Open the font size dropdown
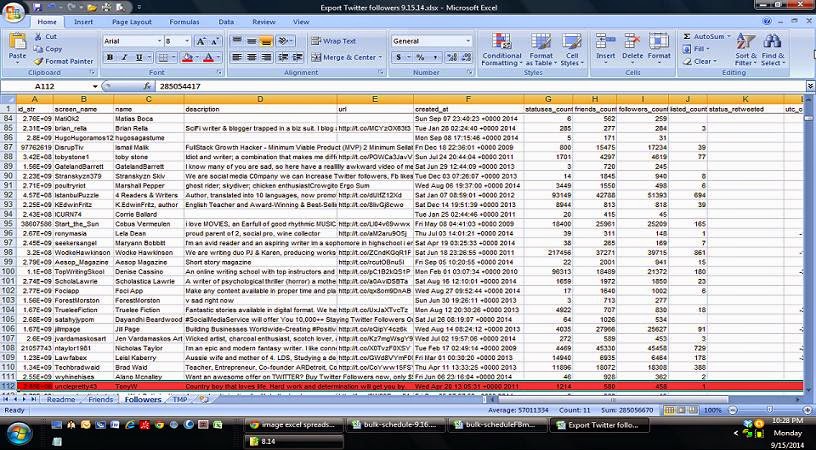This screenshot has width=816, height=450. [187, 41]
